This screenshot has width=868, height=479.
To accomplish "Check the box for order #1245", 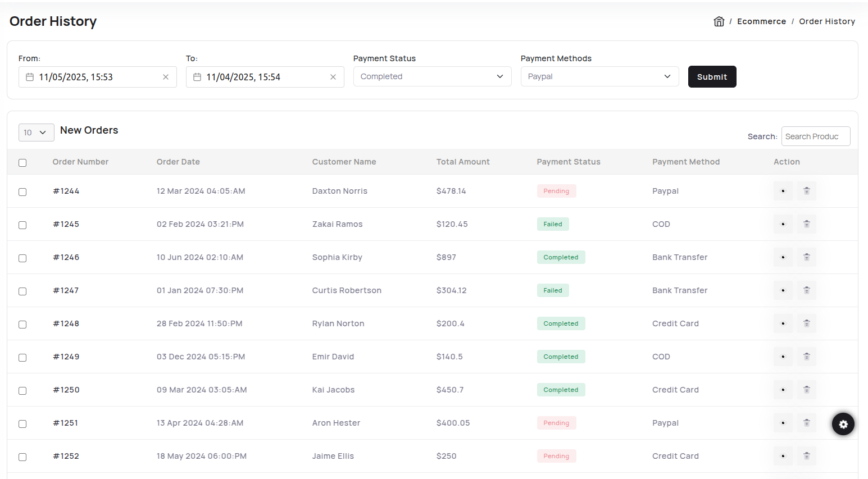I will point(22,225).
